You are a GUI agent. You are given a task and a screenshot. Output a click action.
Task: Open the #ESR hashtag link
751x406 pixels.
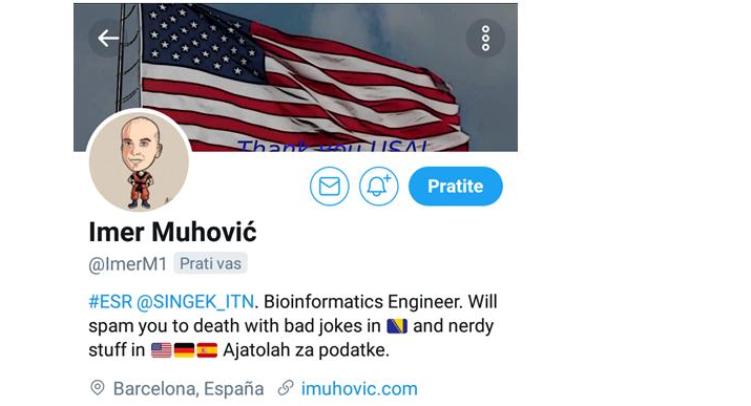(110, 302)
